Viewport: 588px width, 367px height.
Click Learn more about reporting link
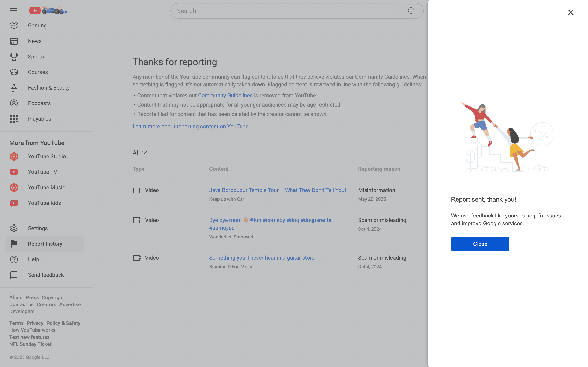click(x=191, y=126)
